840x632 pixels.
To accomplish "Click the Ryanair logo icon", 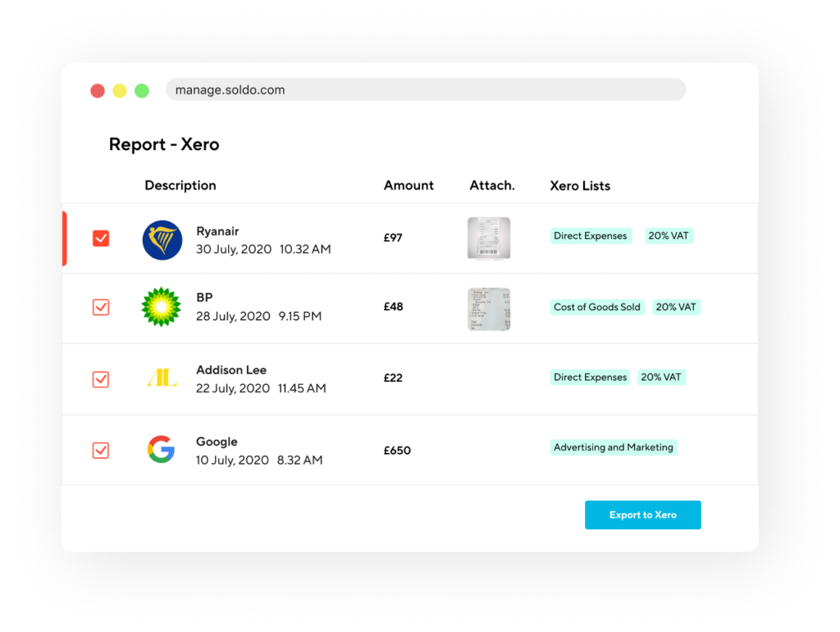I will (162, 240).
